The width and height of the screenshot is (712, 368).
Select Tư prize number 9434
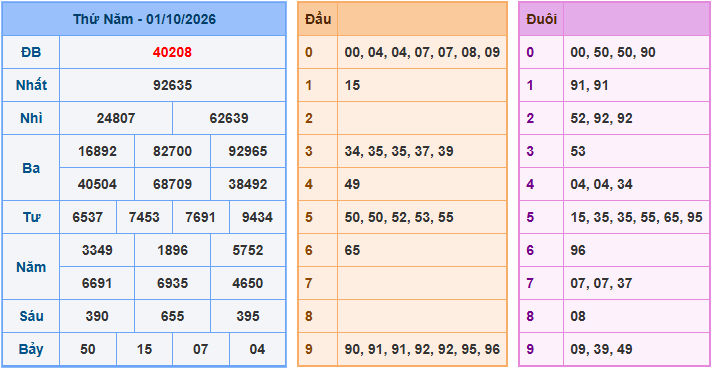(x=257, y=217)
